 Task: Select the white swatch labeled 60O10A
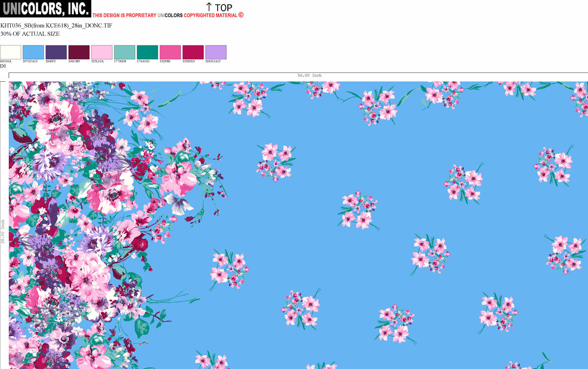(x=10, y=52)
